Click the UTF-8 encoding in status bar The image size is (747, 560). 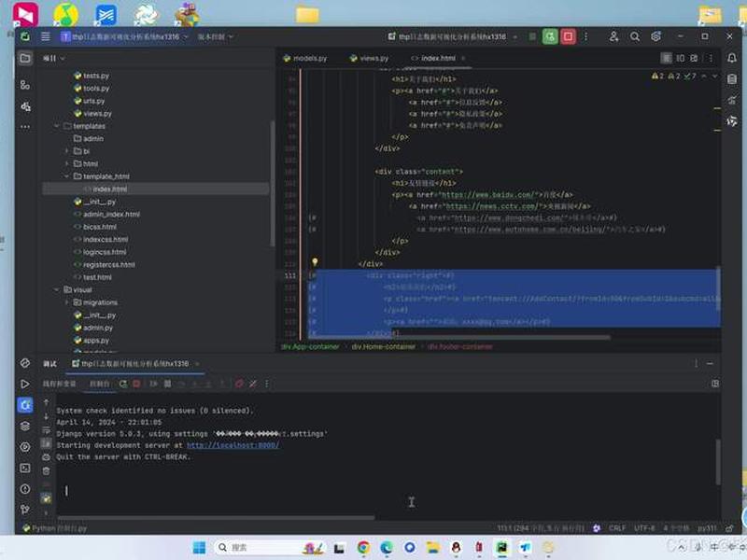pos(644,528)
